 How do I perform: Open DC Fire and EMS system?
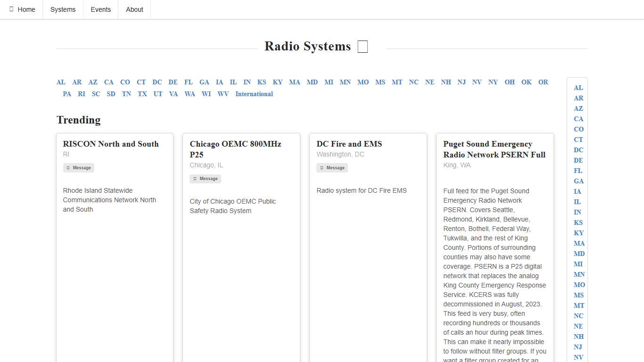[x=349, y=144]
